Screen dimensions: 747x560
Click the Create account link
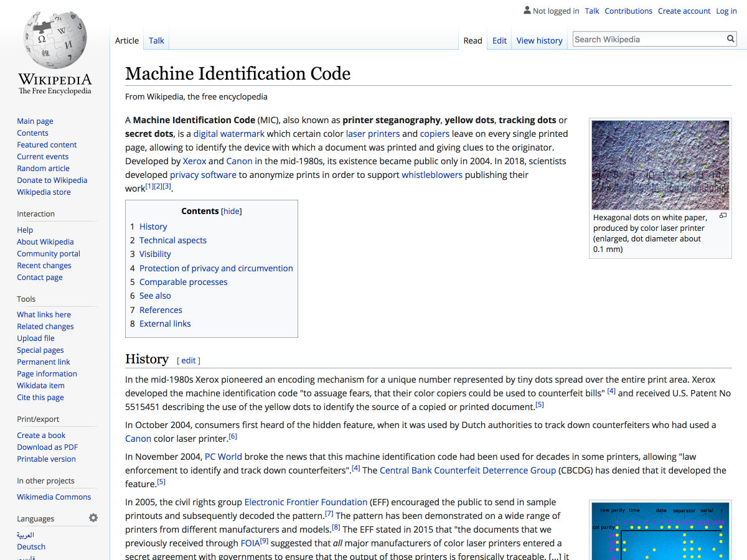tap(684, 11)
